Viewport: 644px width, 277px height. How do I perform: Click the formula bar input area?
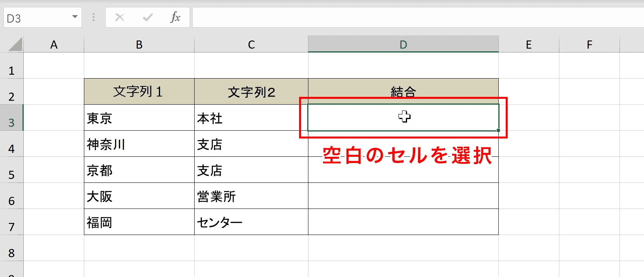click(418, 18)
